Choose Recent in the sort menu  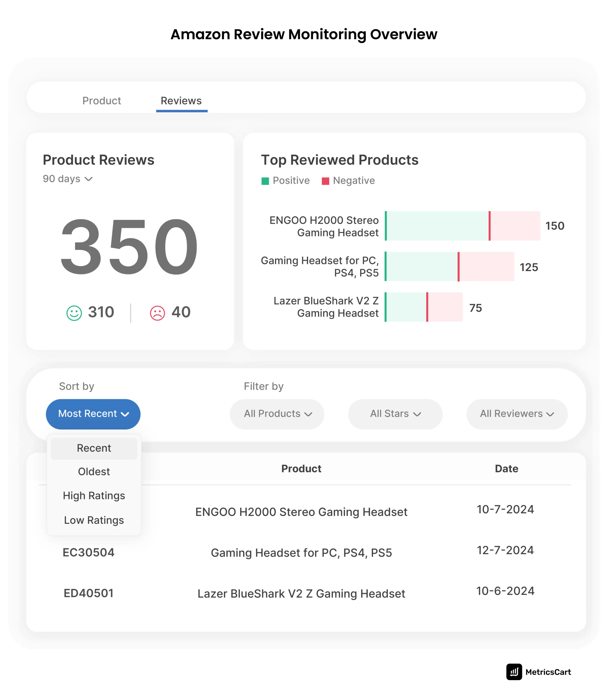click(94, 448)
